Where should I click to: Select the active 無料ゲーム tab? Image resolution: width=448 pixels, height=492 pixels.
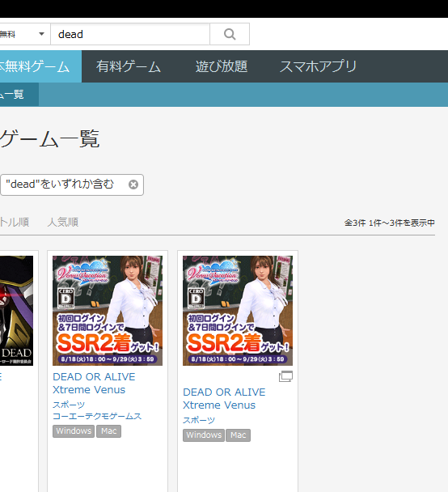pyautogui.click(x=39, y=66)
